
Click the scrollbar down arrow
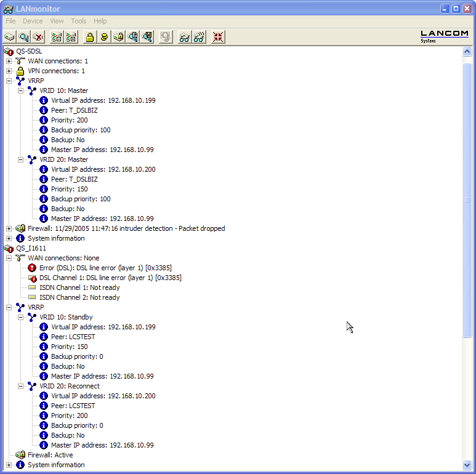point(467,465)
